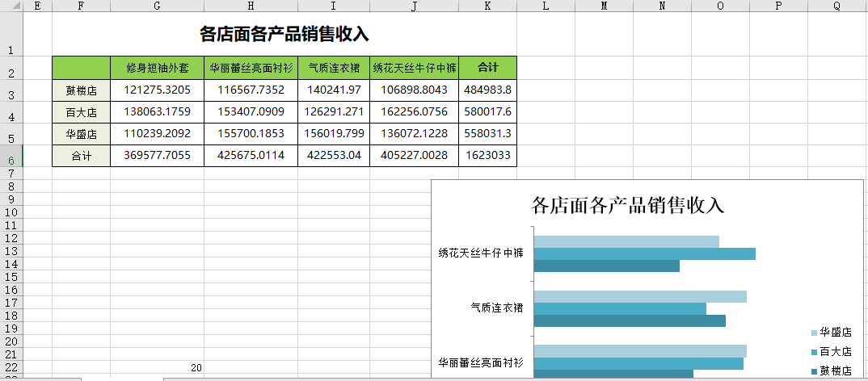868x381 pixels.
Task: Select the 鼓楼店 row label cell
Action: tap(81, 90)
